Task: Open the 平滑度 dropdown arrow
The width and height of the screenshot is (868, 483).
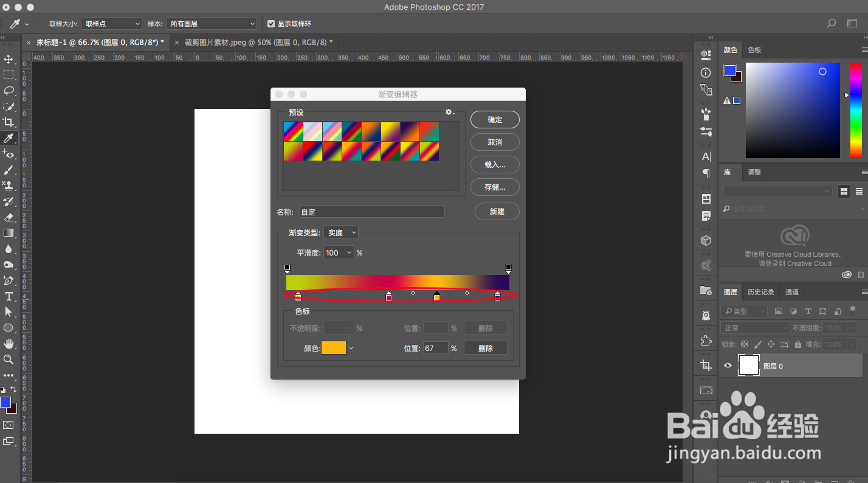Action: coord(350,252)
